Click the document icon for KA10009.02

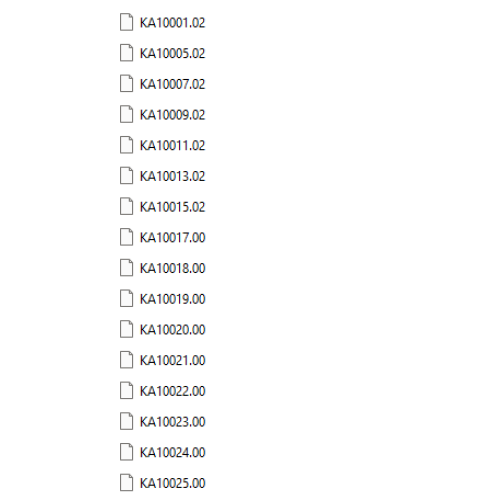[x=126, y=114]
